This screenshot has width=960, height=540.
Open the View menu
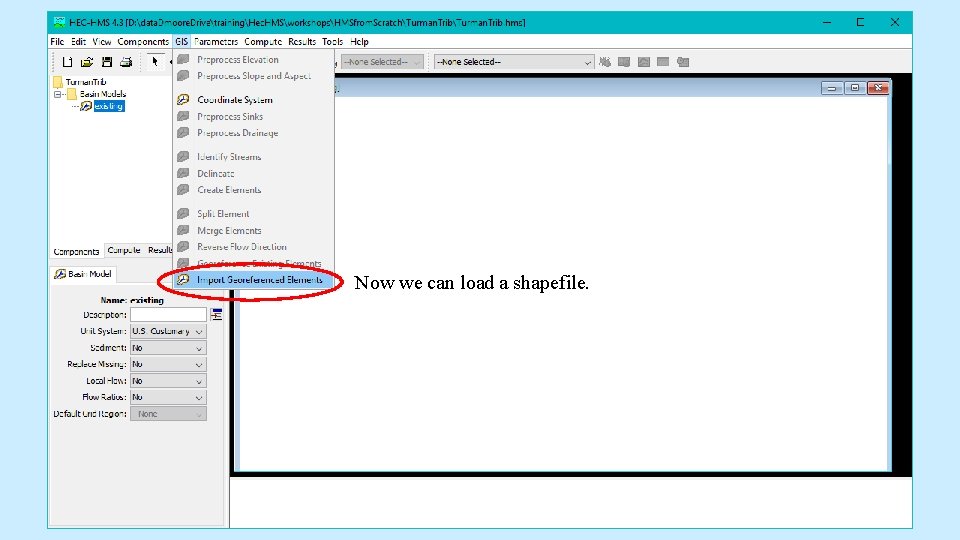(102, 42)
